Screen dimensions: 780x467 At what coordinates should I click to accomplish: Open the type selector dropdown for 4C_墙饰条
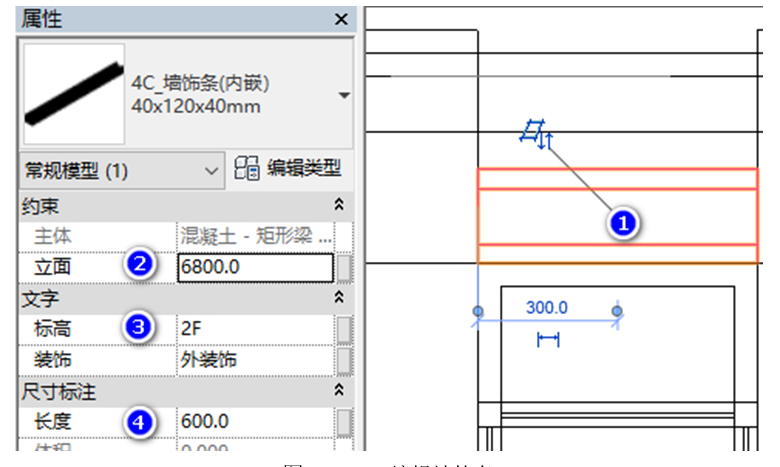coord(344,96)
